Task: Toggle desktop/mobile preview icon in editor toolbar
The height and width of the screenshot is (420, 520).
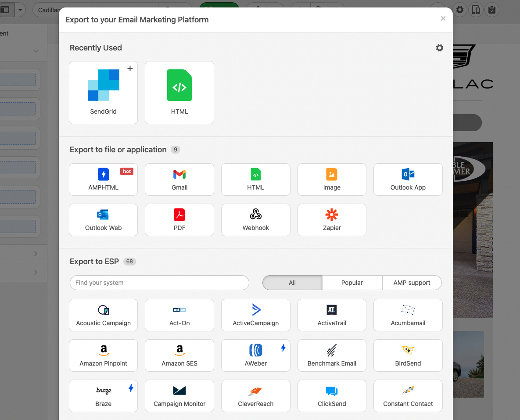Action: pos(476,10)
